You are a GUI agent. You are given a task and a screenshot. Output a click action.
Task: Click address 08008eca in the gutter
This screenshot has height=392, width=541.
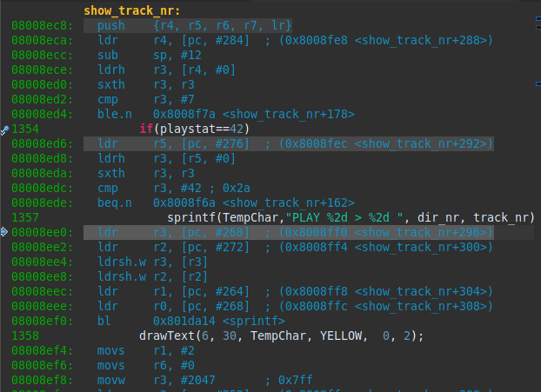[x=42, y=40]
